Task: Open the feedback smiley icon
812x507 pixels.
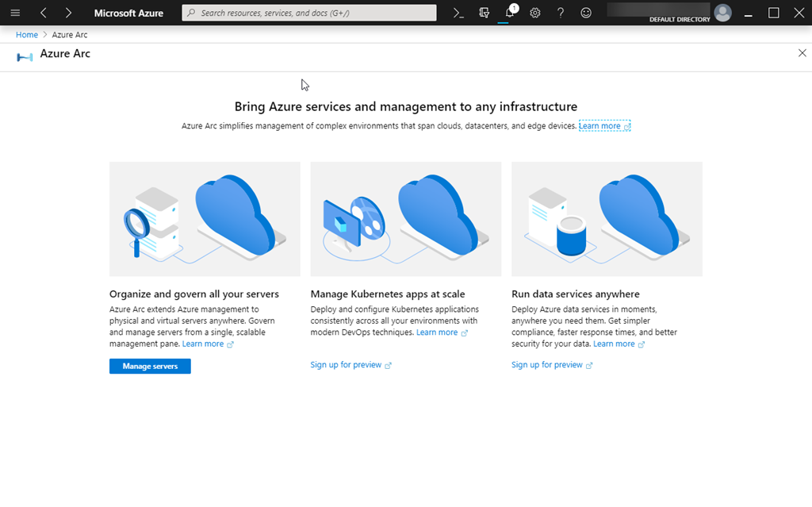Action: [x=586, y=13]
